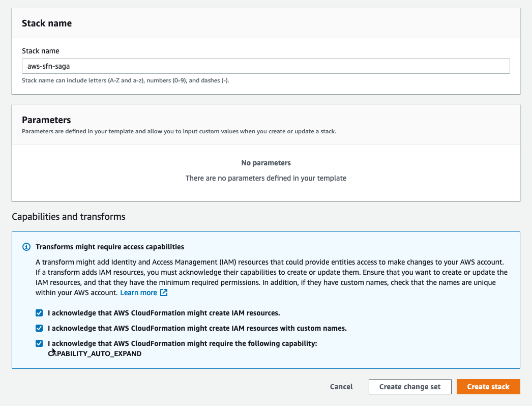The width and height of the screenshot is (532, 406).
Task: Select the 'No parameters' text
Action: pos(266,163)
